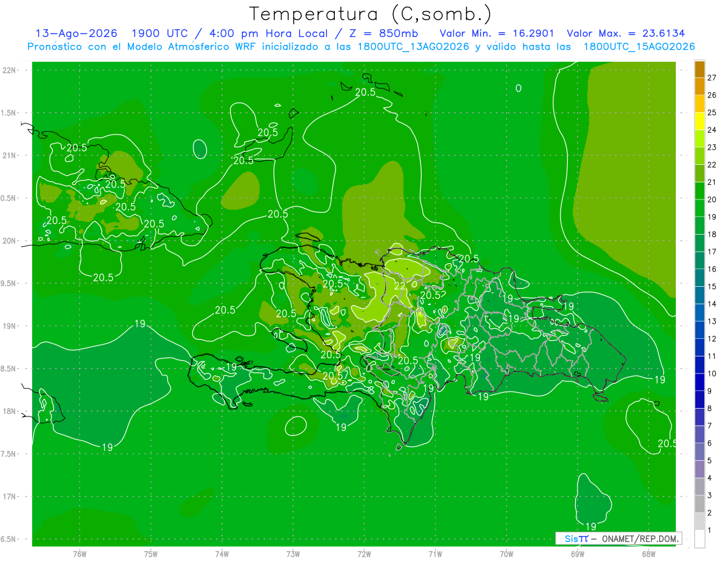Screen dimensions: 728x562
Task: Click the "21N" latitude axis label
Action: click(x=10, y=155)
